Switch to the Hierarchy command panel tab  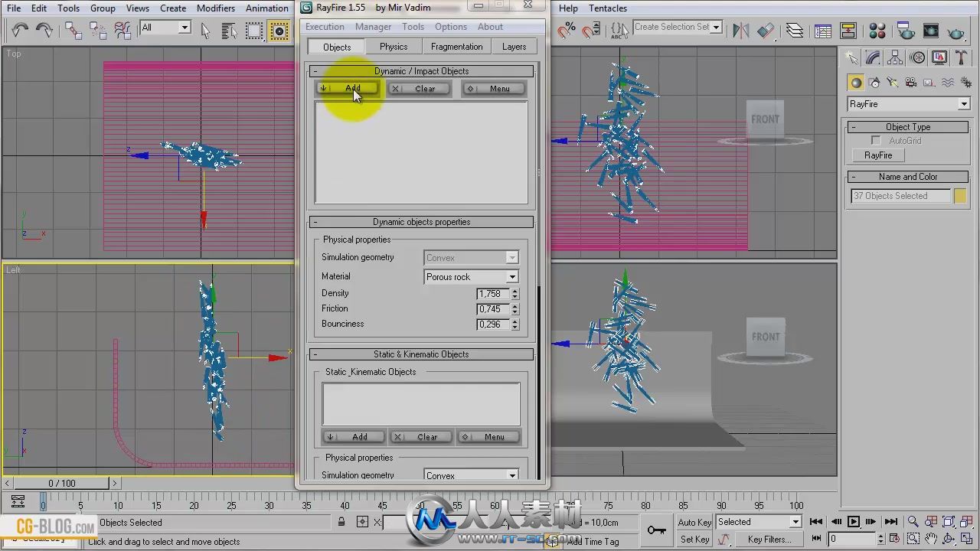point(896,58)
